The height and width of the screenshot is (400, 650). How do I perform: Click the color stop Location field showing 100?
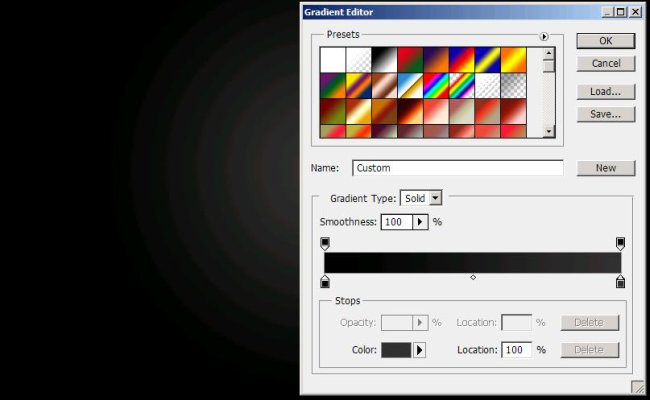517,350
